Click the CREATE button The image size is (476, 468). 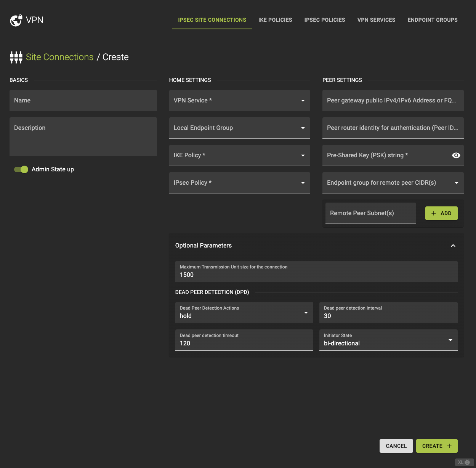(x=437, y=446)
